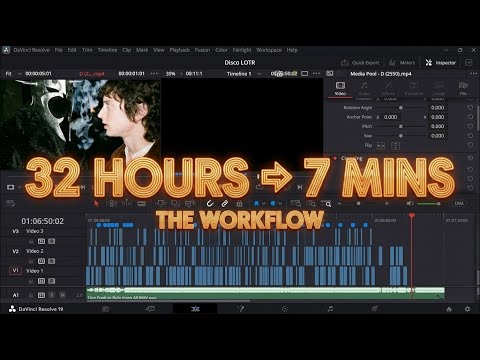
Task: Toggle Position Lock padlock icon
Action: 239,203
